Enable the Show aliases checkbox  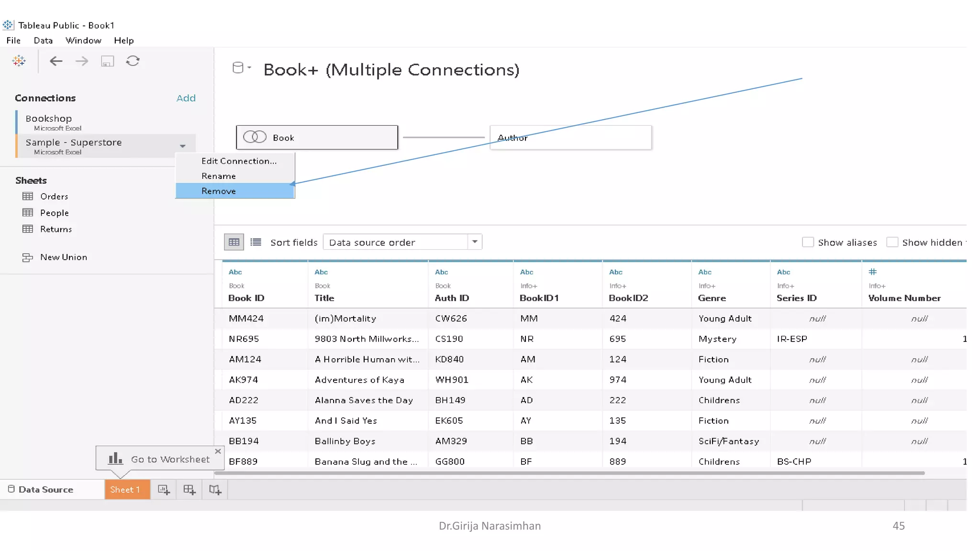pos(808,242)
